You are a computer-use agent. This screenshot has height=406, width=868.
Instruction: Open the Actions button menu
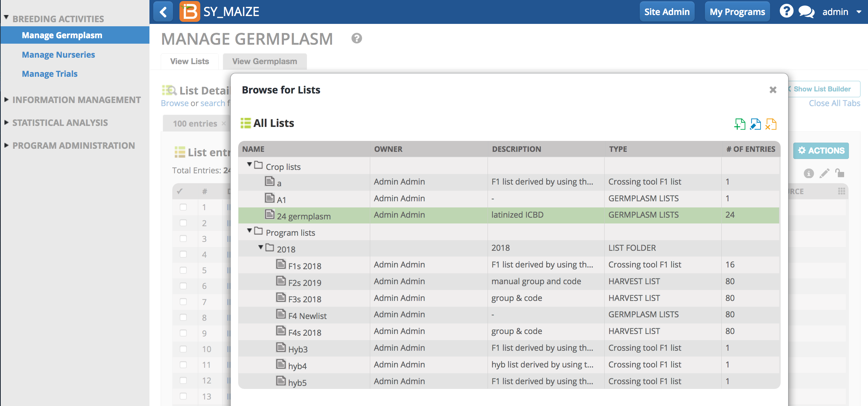(821, 150)
